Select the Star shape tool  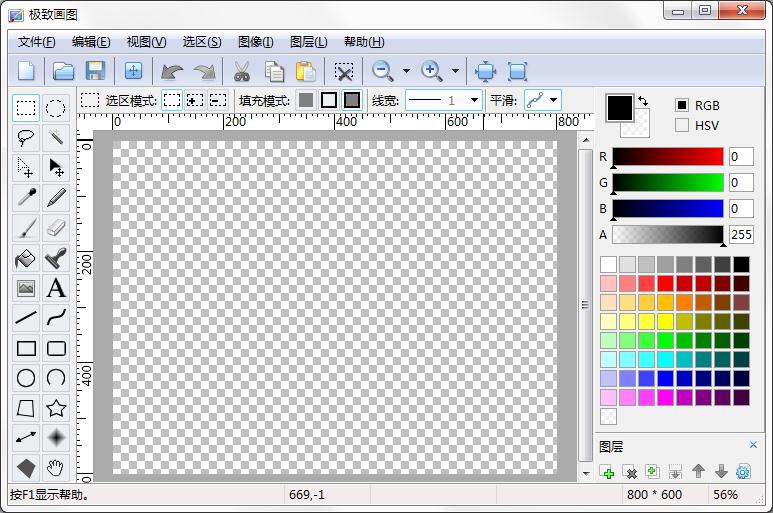coord(56,408)
